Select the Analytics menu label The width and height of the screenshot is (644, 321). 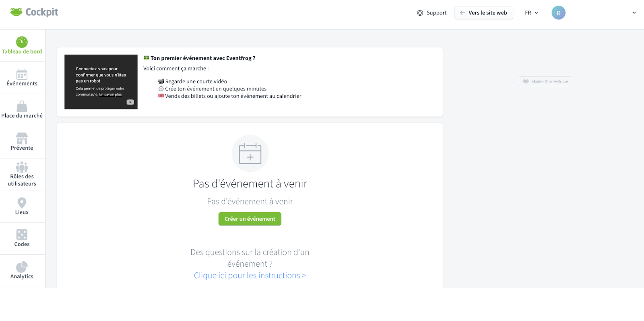point(22,276)
